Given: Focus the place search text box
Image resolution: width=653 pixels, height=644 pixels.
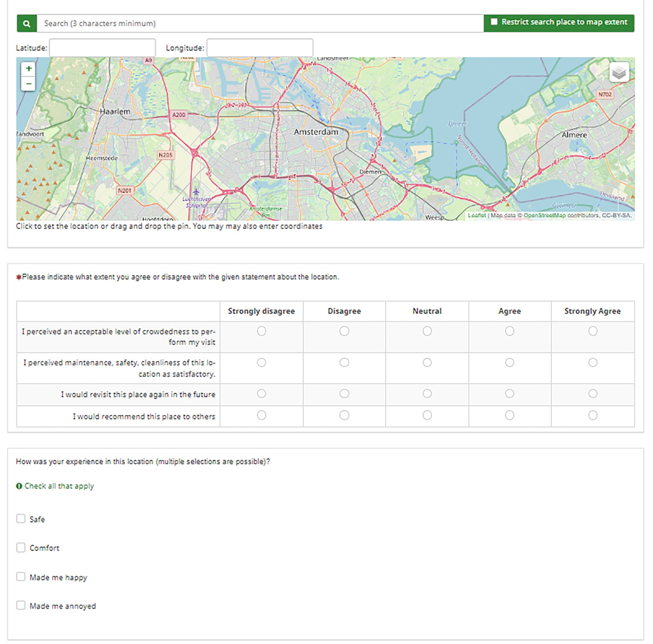Looking at the screenshot, I should (260, 24).
